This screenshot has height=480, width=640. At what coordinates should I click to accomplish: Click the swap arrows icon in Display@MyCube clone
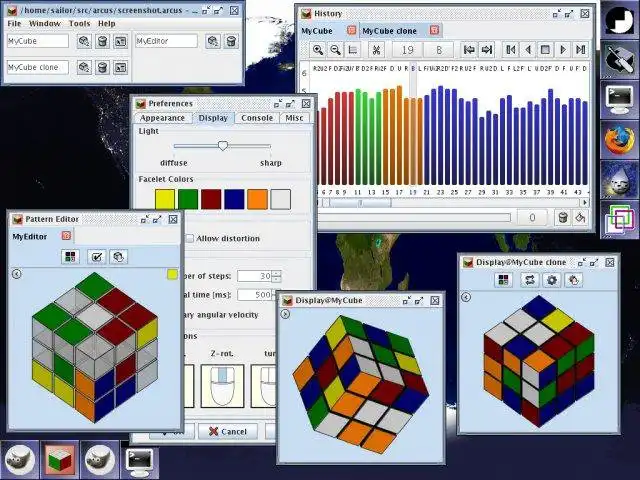(530, 280)
